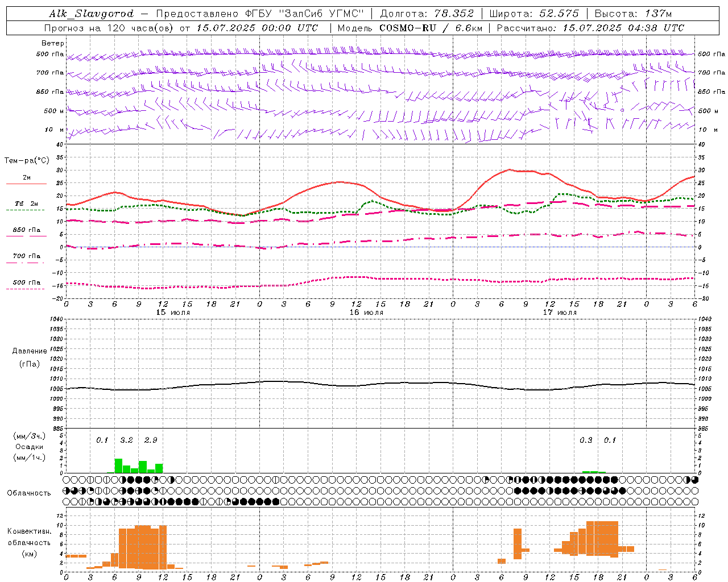The width and height of the screenshot is (728, 582).
Task: Click the '(мм/3ч.)' precipitation unit label
Action: (30, 436)
